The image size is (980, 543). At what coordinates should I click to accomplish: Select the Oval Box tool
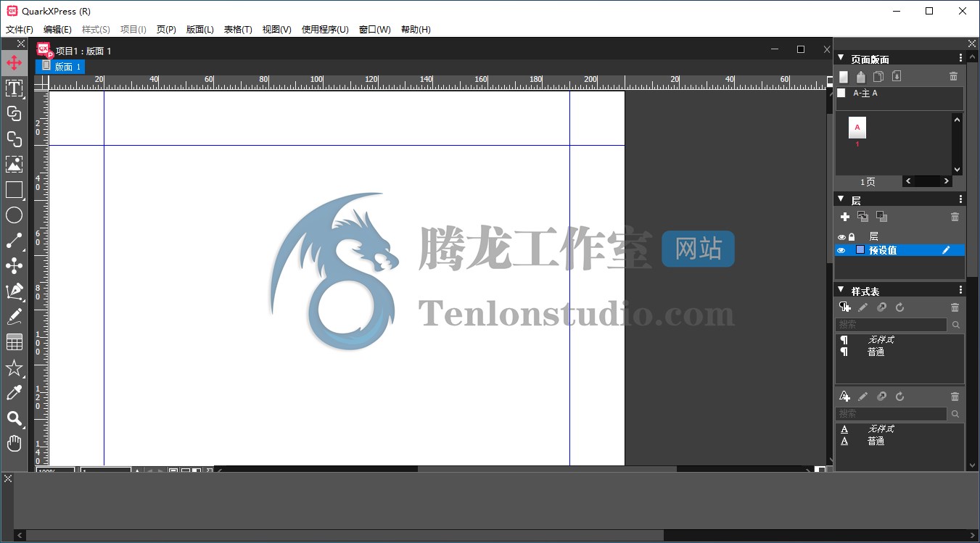[14, 215]
